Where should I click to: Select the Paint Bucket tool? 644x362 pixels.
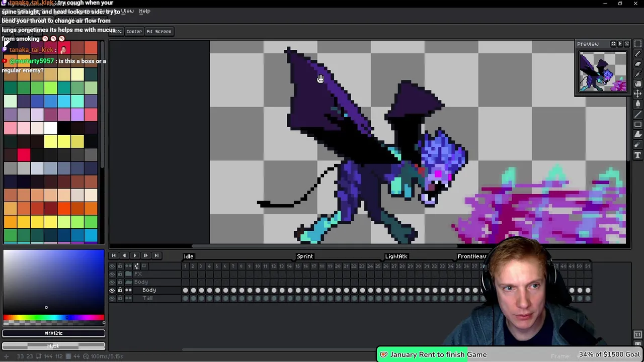638,104
